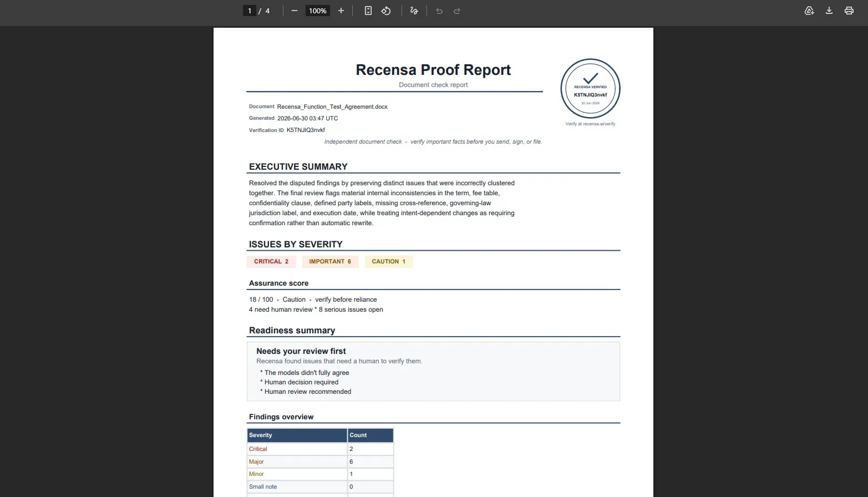Click the 'Small note' row in findings table
The height and width of the screenshot is (497, 868).
(x=320, y=486)
